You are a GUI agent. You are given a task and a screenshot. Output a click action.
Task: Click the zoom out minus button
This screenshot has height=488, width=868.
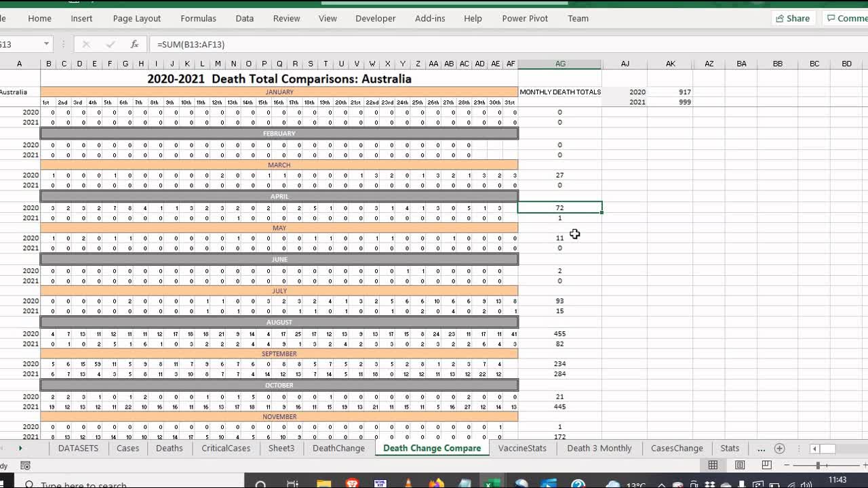pos(787,465)
